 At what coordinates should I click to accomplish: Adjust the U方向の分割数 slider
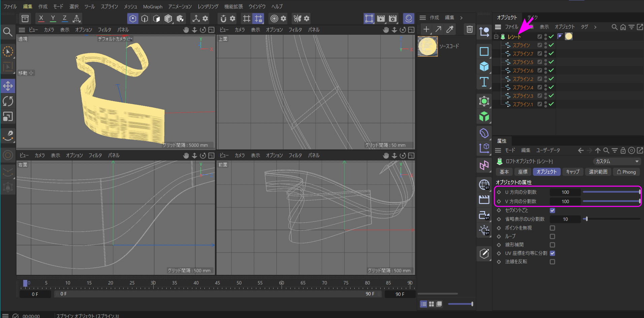pos(611,192)
